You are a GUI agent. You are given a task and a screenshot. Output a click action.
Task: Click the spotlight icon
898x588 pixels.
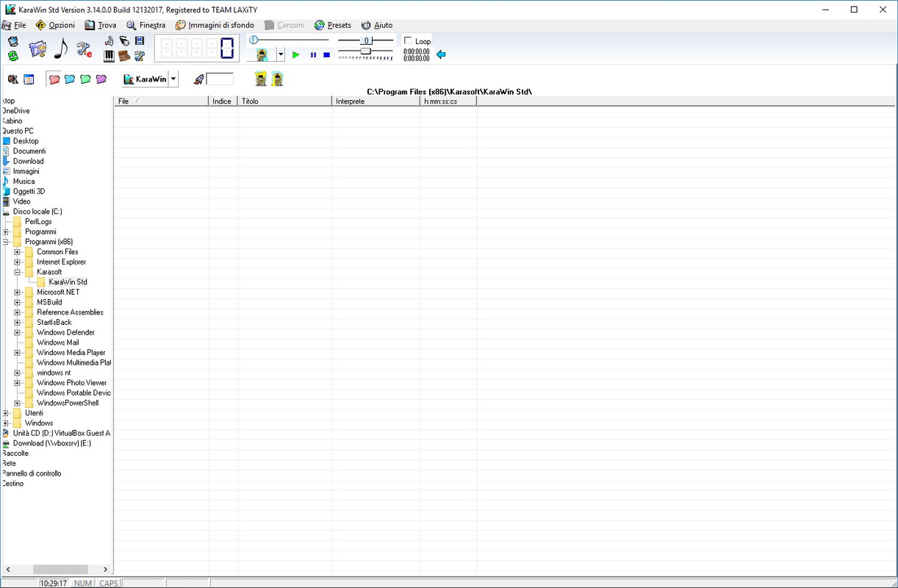(124, 41)
